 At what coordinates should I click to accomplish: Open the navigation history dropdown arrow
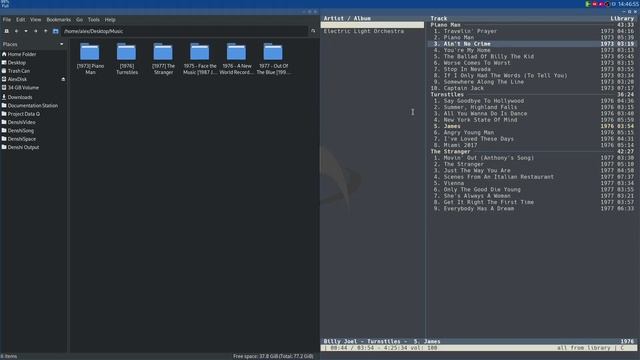[x=26, y=31]
